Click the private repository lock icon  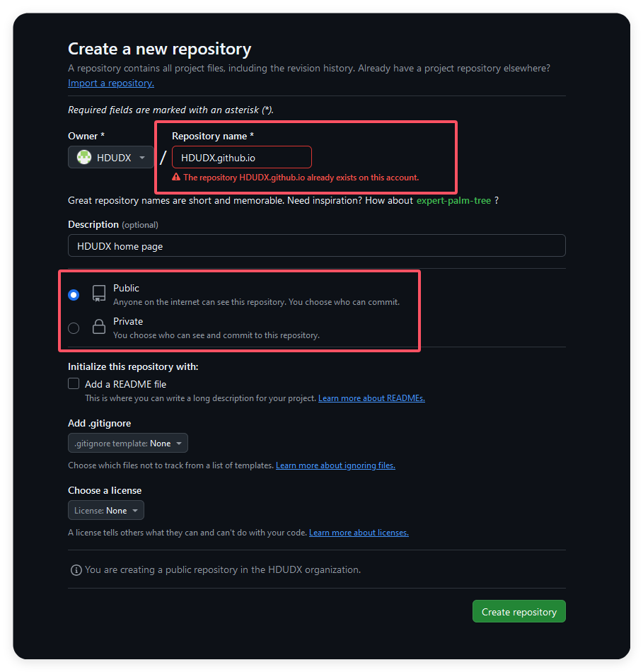coord(99,327)
